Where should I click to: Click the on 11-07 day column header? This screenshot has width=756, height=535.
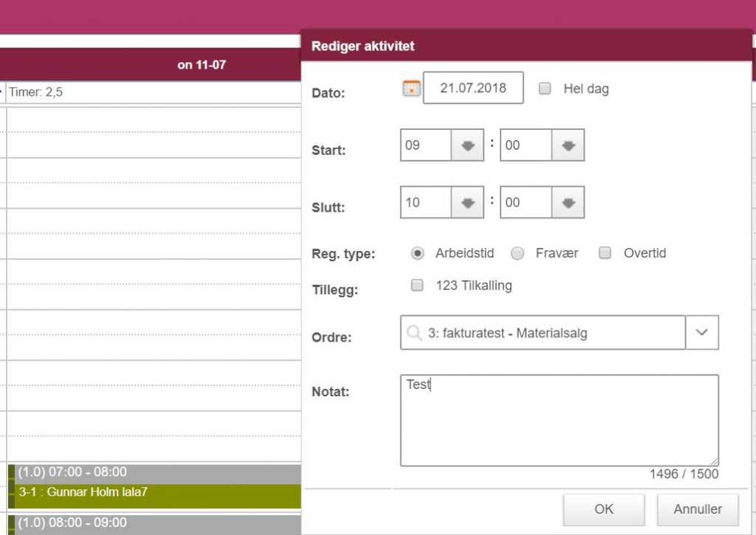pos(202,65)
